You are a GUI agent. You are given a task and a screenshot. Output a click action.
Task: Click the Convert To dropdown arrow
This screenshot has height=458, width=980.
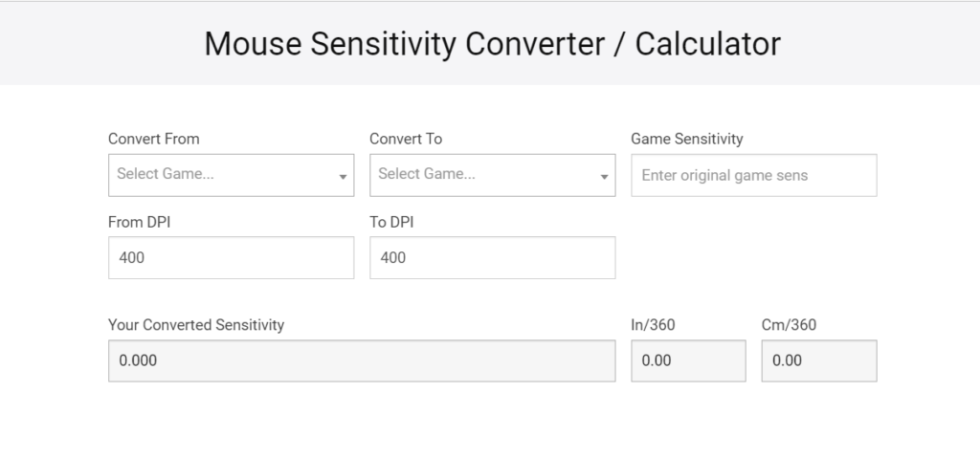(x=604, y=177)
